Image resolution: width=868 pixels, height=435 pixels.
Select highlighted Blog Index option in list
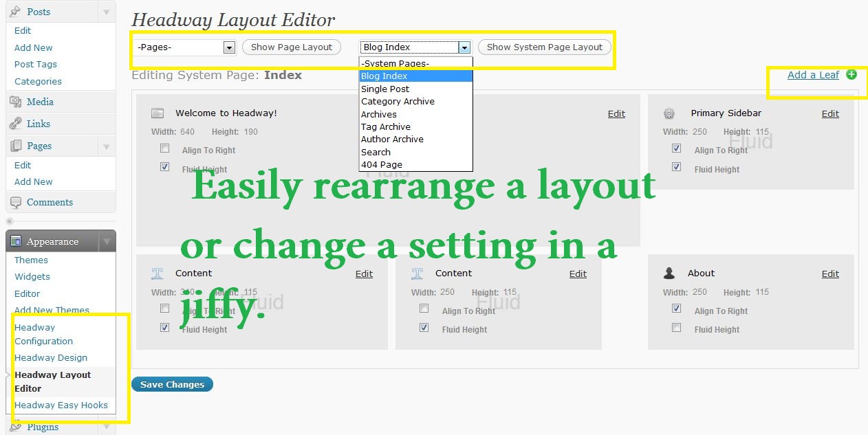pyautogui.click(x=416, y=76)
